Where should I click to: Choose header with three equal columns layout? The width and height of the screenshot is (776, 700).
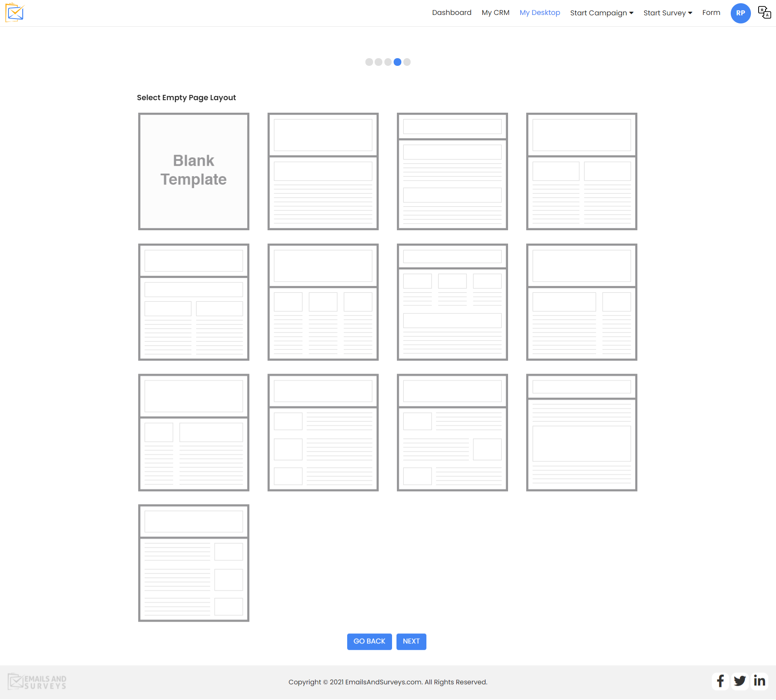pos(323,302)
